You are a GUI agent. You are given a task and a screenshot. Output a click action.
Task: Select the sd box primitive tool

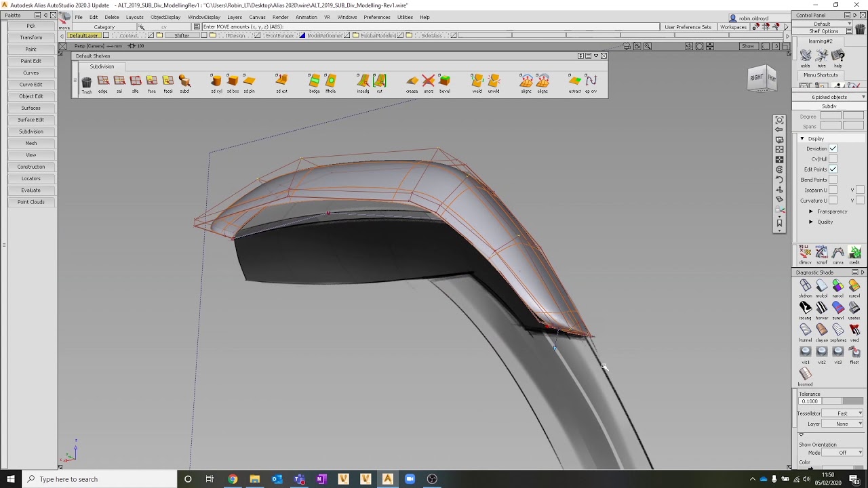point(233,83)
